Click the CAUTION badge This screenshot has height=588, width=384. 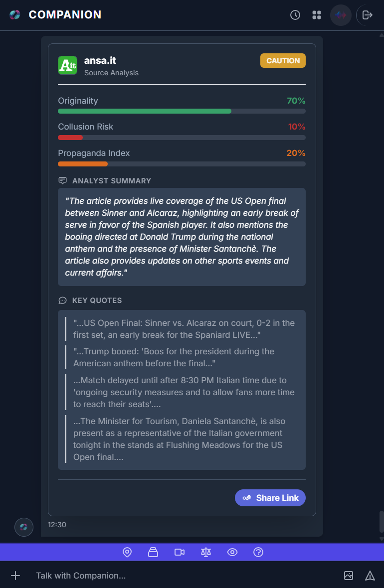click(x=283, y=61)
